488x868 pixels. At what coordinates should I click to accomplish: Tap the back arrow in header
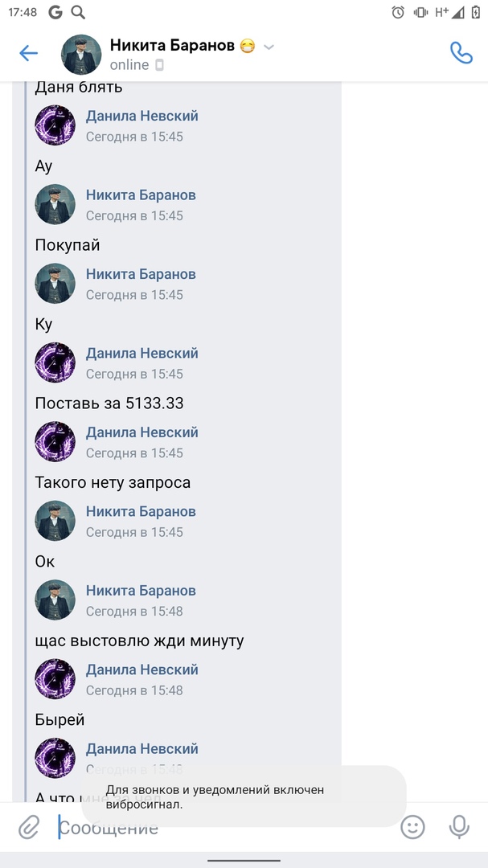click(28, 53)
